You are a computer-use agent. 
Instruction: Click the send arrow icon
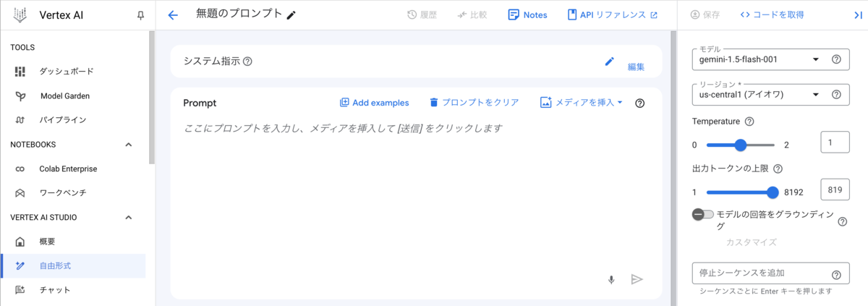click(637, 279)
